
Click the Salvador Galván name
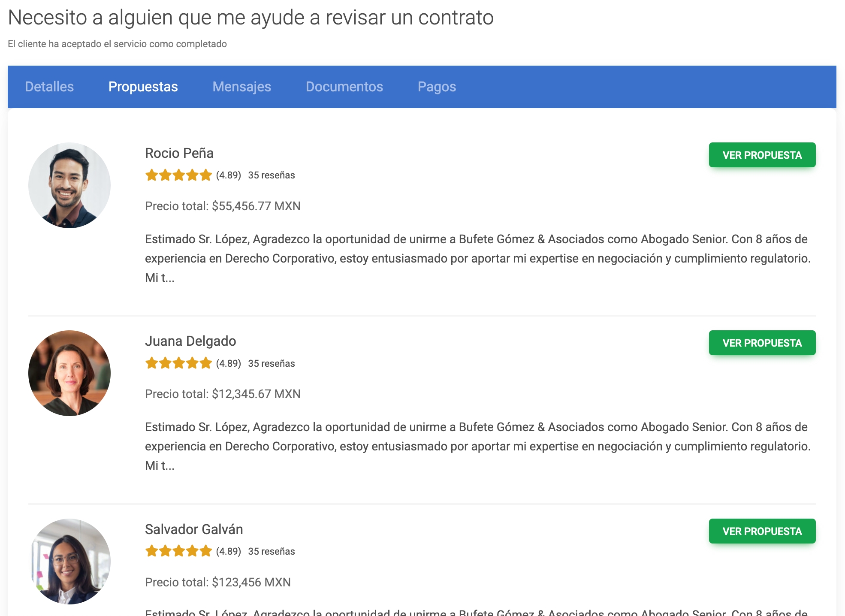tap(194, 529)
